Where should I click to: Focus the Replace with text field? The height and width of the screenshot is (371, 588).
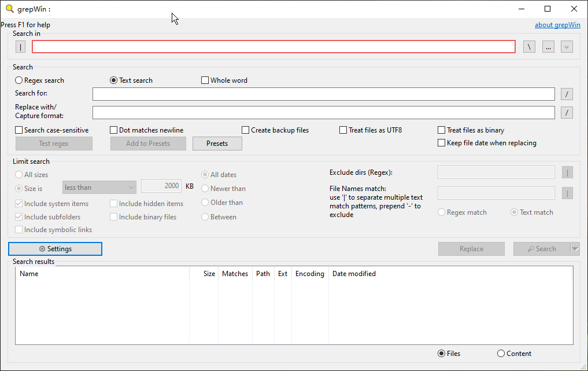pos(324,112)
